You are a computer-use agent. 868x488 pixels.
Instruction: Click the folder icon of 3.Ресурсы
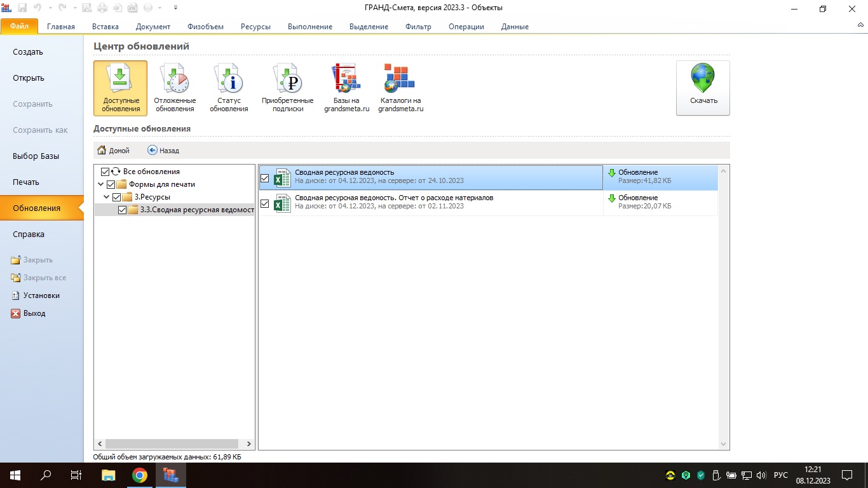[127, 197]
